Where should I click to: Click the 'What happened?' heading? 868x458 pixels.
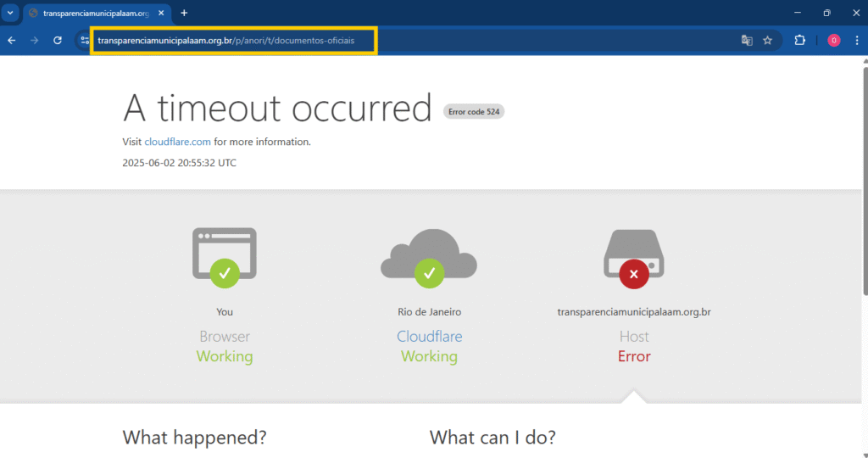point(194,438)
